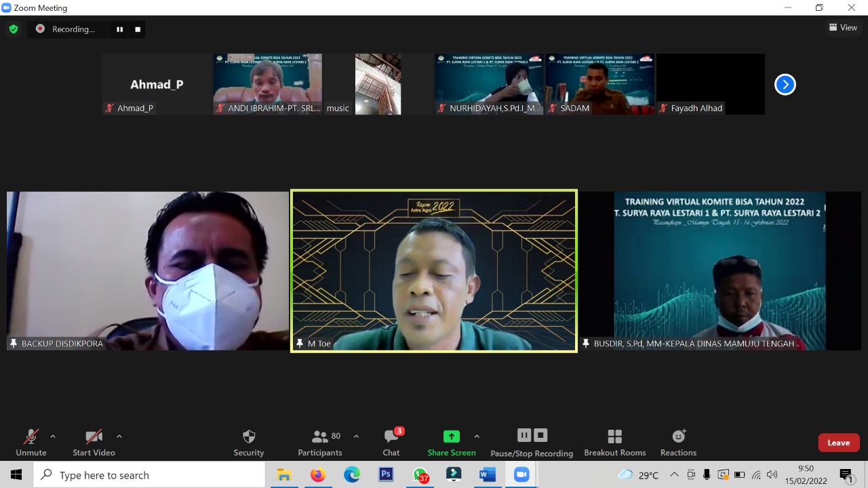Open the Chat panel

(x=391, y=442)
